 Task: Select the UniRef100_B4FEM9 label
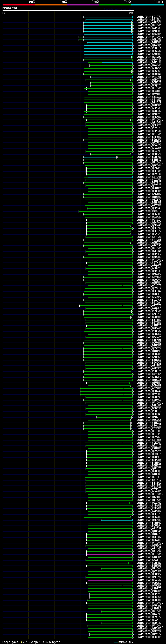pos(149,137)
